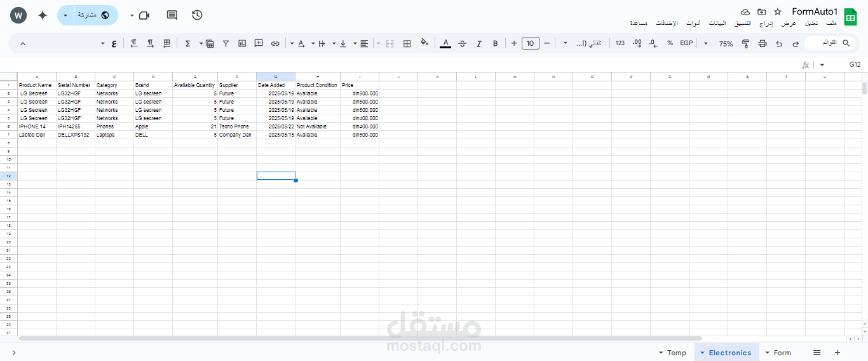Screen dimensions: 868x361
Task: Expand the share options arrow
Action: (x=65, y=15)
